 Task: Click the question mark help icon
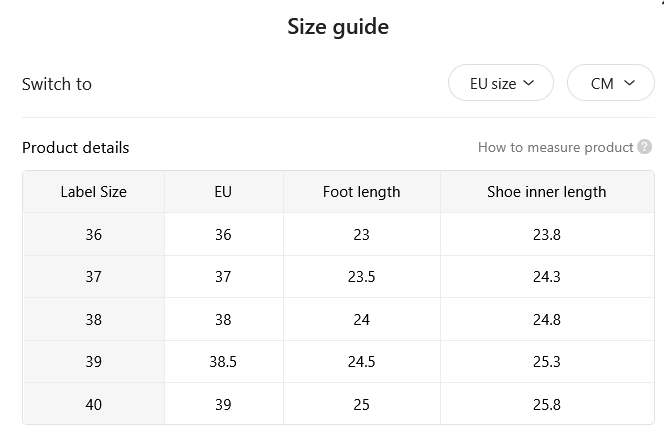click(x=645, y=147)
